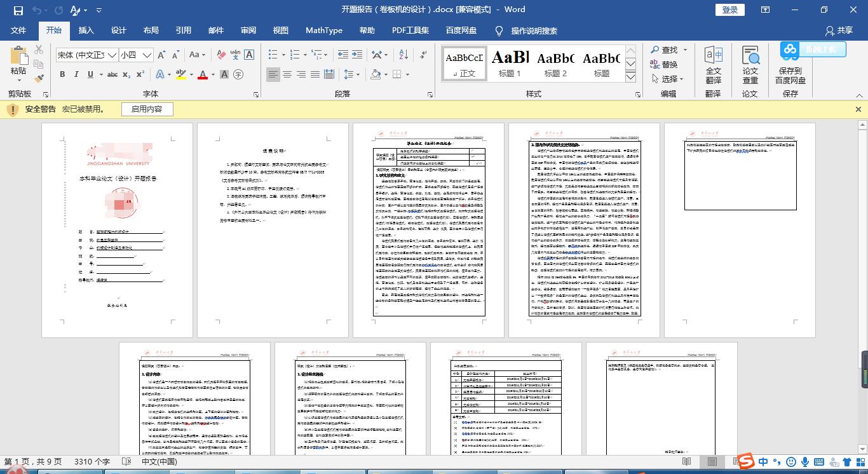Click the Tell me search box (操作说明搜索)
The image size is (868, 474).
(x=534, y=30)
